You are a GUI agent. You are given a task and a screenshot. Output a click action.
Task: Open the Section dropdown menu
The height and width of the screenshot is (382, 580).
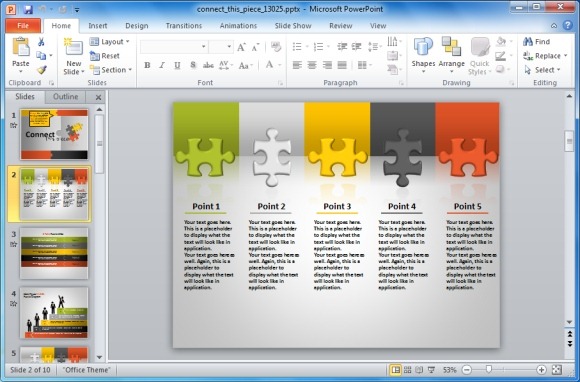pos(111,70)
